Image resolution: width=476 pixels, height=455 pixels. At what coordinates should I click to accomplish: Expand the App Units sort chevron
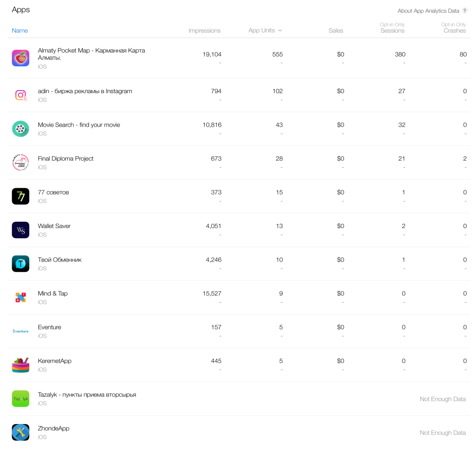[x=280, y=31]
